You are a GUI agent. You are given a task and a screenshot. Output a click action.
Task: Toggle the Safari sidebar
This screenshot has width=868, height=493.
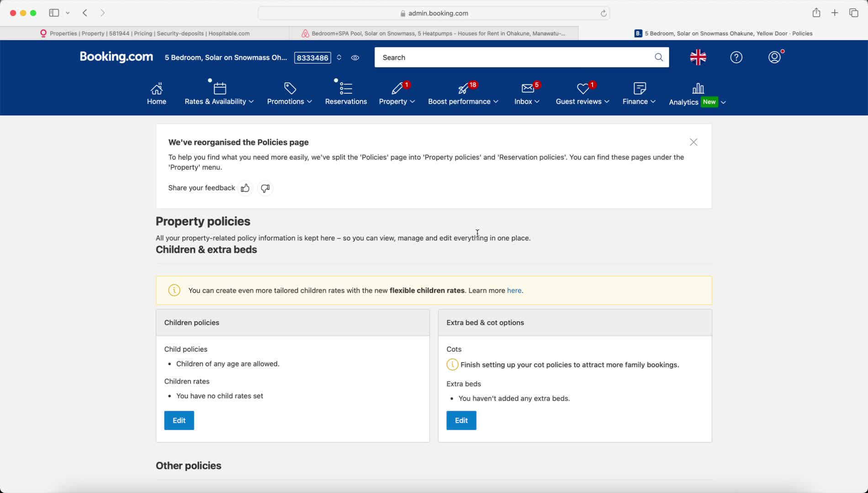point(54,13)
